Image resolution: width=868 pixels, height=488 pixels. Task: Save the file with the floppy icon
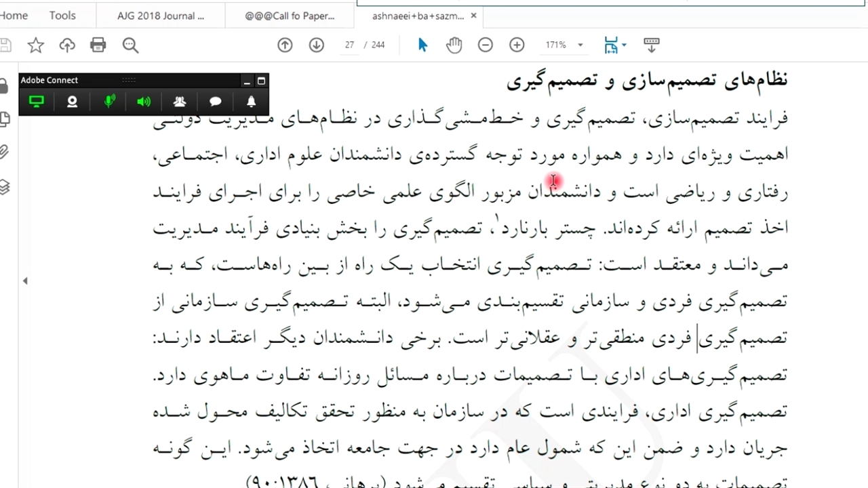5,45
